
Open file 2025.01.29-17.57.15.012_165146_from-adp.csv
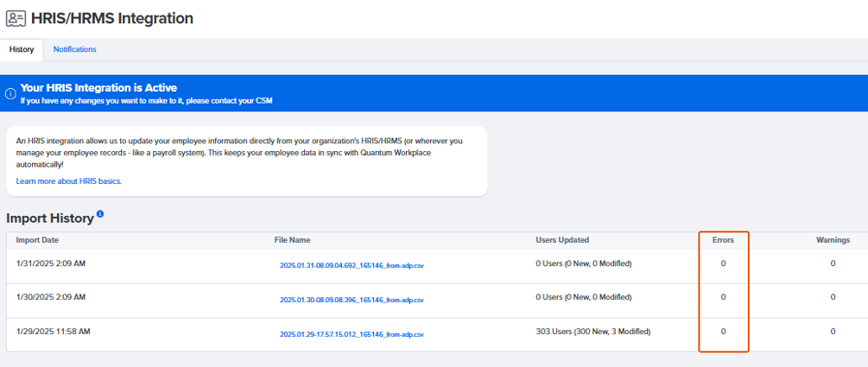pos(352,334)
